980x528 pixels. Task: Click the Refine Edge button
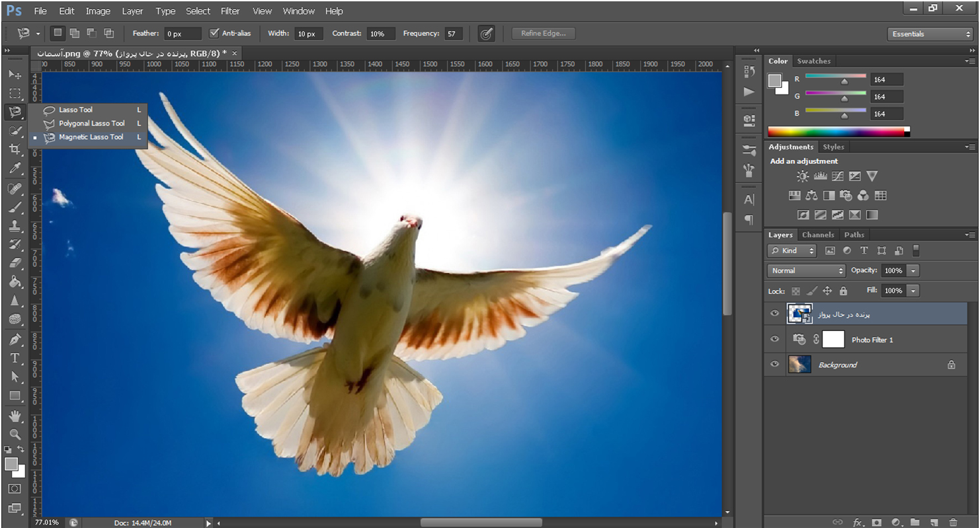(x=544, y=33)
